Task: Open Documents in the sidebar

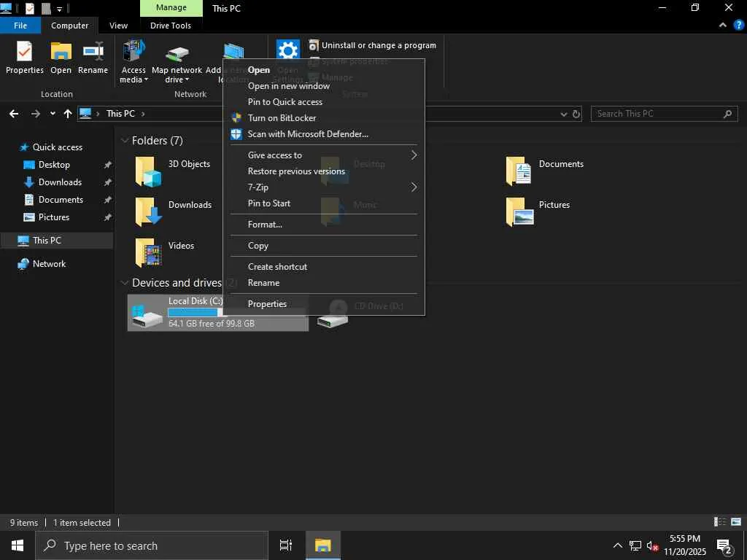Action: [x=61, y=200]
